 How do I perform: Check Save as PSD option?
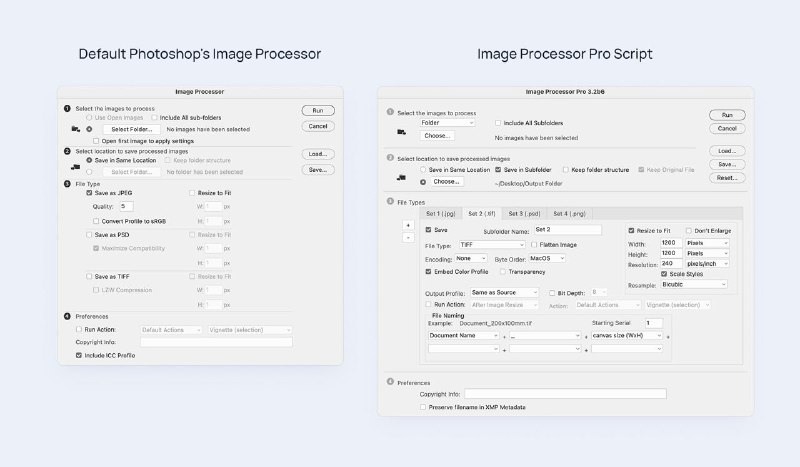pyautogui.click(x=89, y=235)
